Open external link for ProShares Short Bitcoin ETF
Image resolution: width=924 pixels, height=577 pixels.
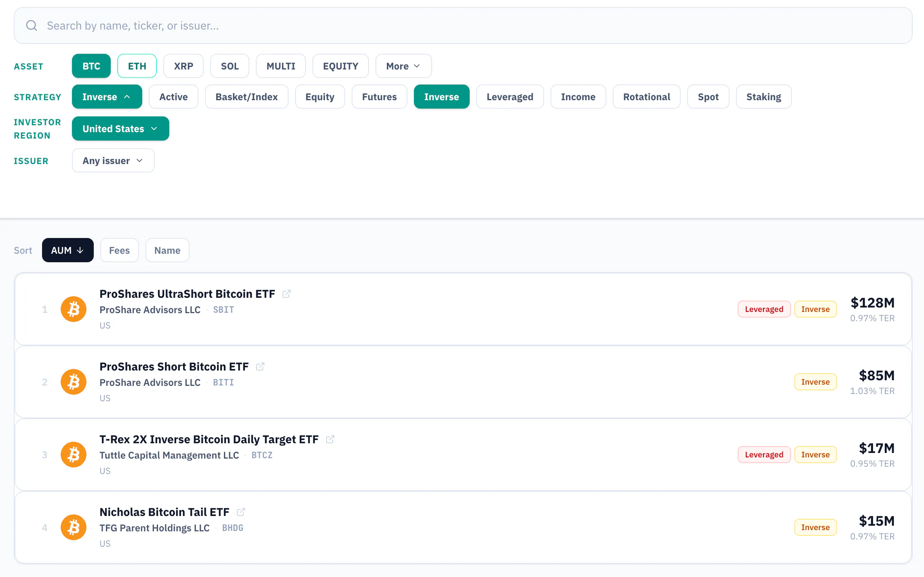(260, 366)
